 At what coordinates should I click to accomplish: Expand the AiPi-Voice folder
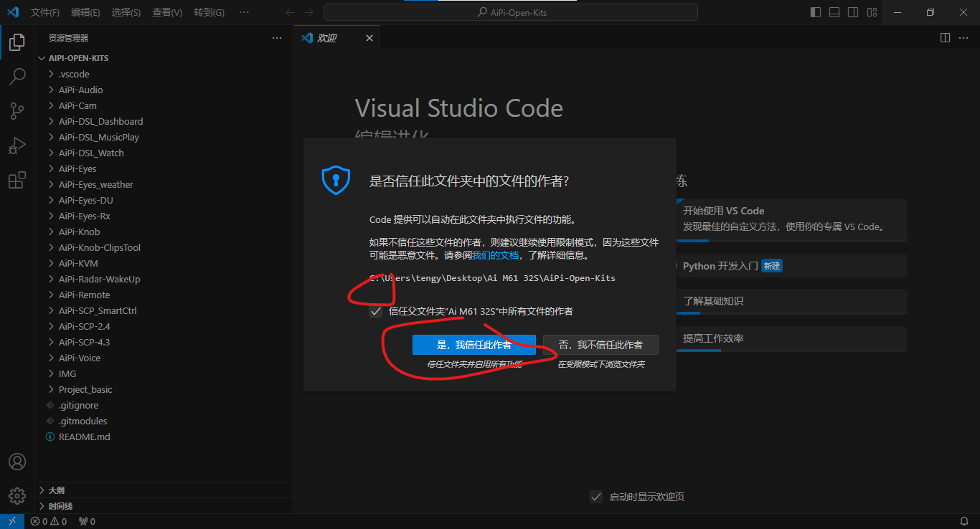pos(164,358)
